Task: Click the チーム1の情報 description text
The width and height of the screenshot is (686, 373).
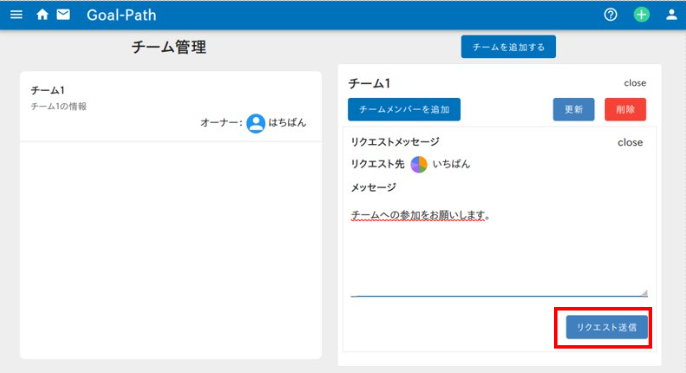Action: [x=59, y=106]
